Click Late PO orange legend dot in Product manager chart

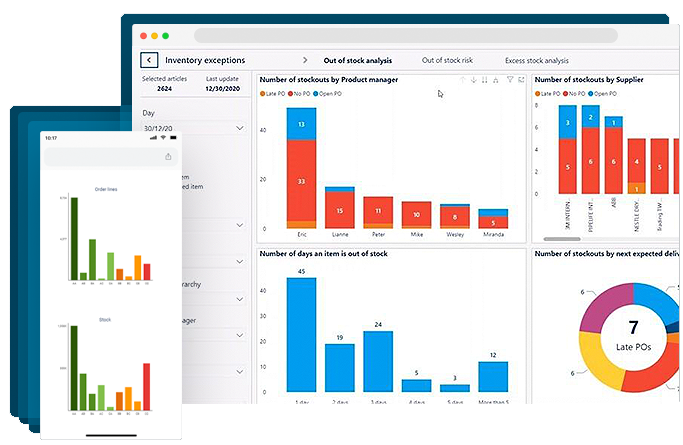(262, 94)
